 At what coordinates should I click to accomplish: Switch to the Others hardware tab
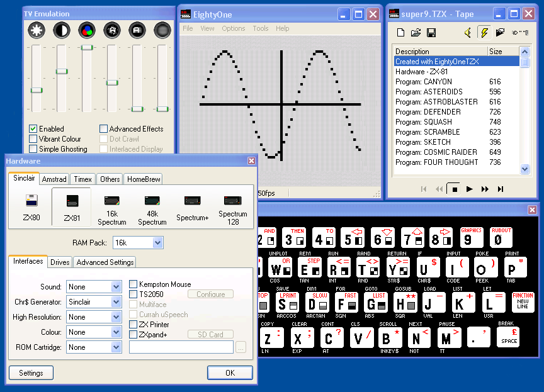110,179
